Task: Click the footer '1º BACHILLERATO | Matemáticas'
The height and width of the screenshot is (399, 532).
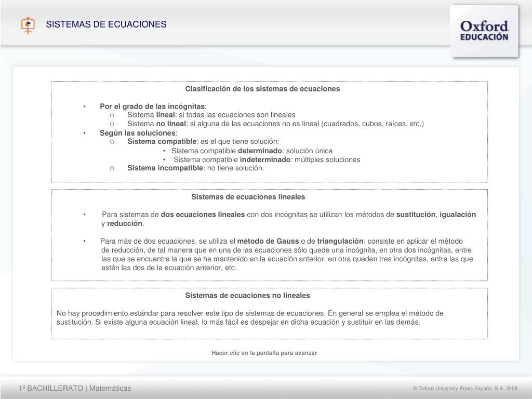Action: (x=75, y=388)
